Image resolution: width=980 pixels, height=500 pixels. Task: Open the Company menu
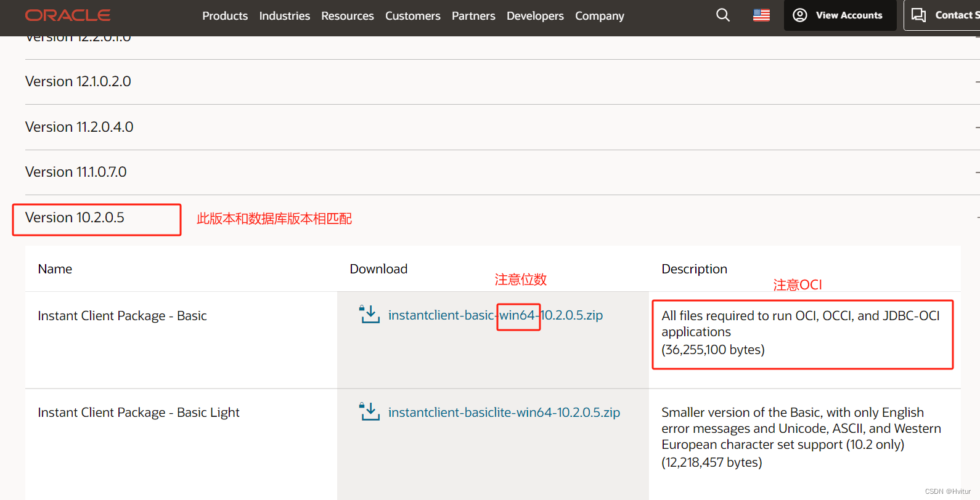600,16
